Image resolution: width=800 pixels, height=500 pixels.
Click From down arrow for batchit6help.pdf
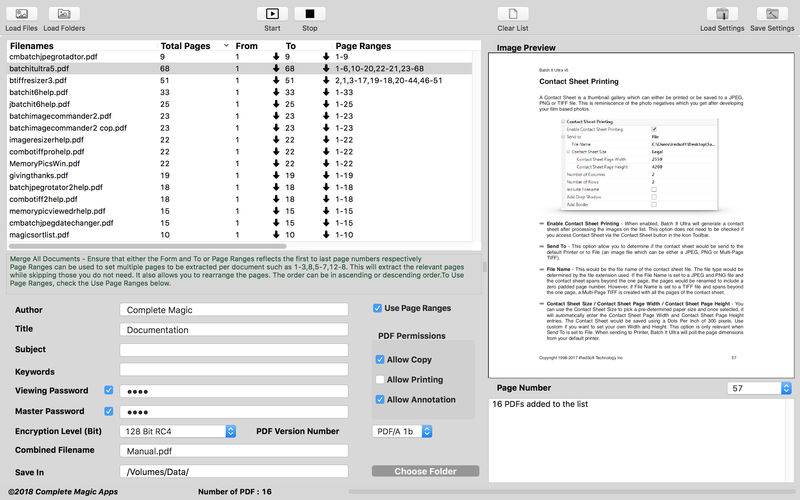pyautogui.click(x=276, y=92)
